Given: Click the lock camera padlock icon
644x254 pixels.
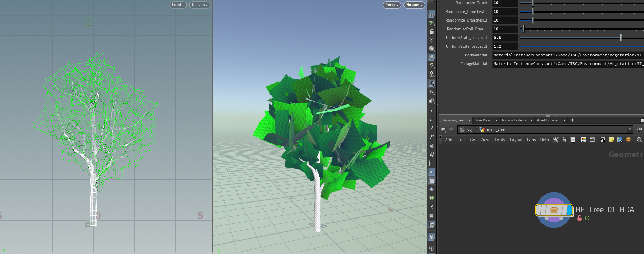Looking at the screenshot, I should tap(432, 31).
